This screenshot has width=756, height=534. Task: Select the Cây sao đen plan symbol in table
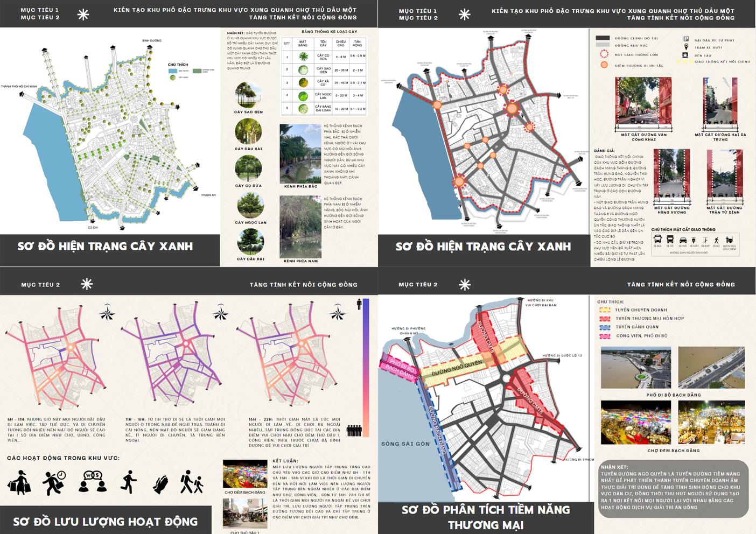pos(303,69)
